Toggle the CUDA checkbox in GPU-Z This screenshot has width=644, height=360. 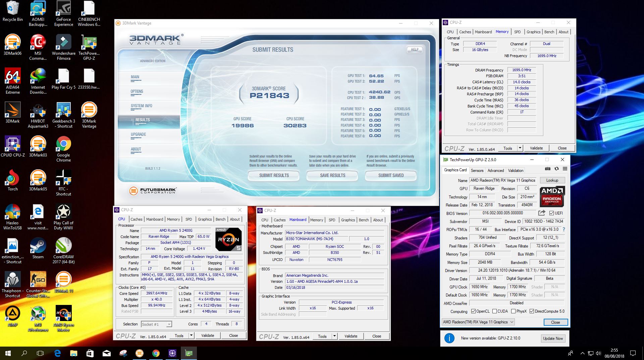pos(494,311)
